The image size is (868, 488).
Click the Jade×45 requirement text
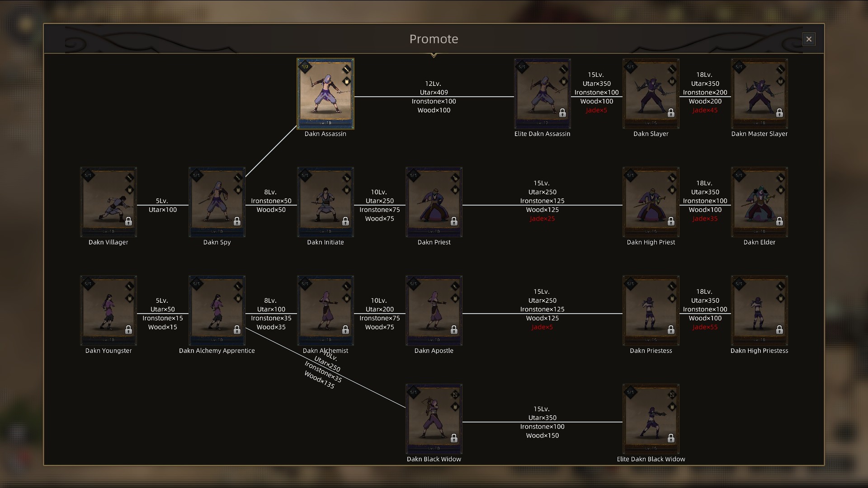pyautogui.click(x=705, y=110)
